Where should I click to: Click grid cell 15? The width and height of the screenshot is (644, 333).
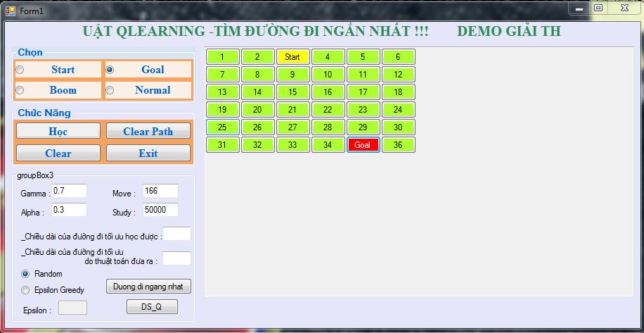[x=293, y=92]
